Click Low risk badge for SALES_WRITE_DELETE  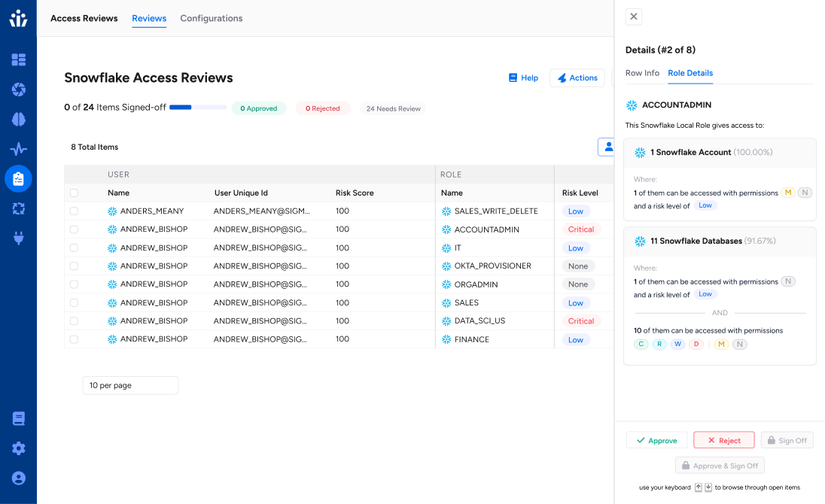pos(576,211)
